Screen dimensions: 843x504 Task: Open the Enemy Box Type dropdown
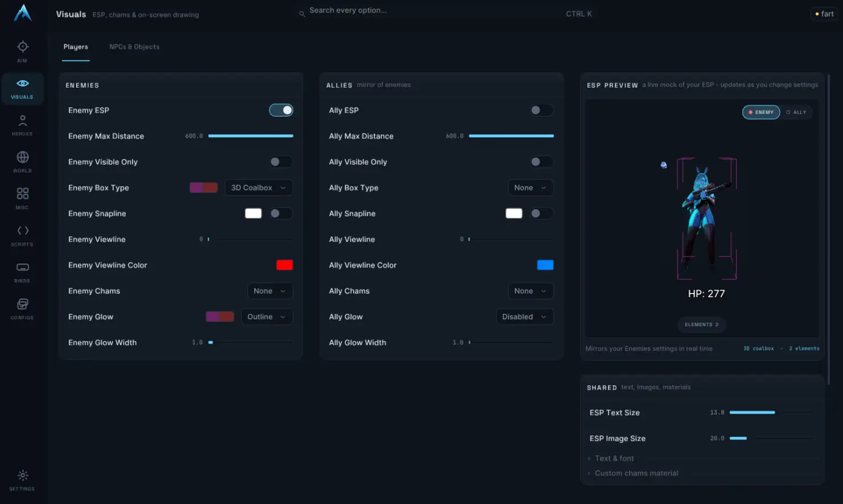[259, 188]
